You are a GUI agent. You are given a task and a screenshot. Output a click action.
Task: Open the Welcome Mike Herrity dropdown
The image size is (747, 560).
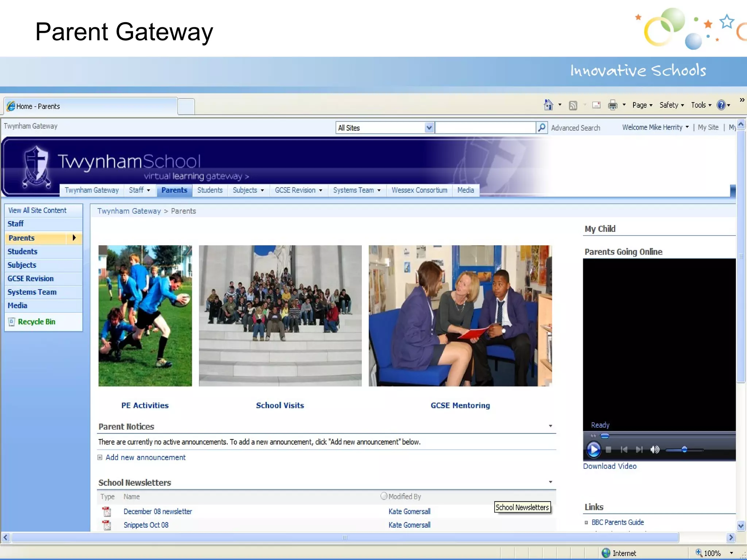[655, 127]
